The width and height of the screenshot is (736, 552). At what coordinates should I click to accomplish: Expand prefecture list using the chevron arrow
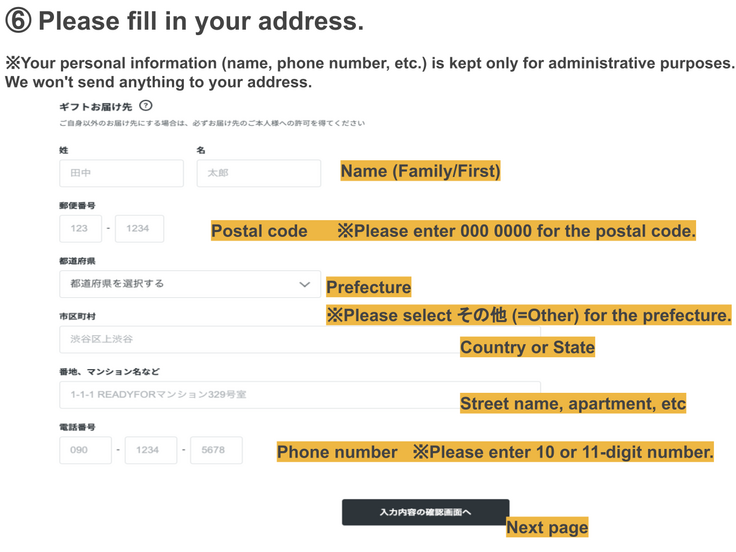pos(305,284)
